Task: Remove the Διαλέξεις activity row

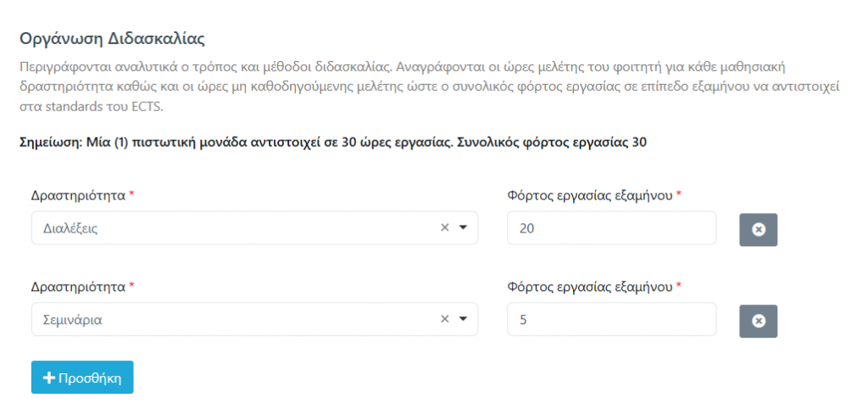Action: coord(759,229)
